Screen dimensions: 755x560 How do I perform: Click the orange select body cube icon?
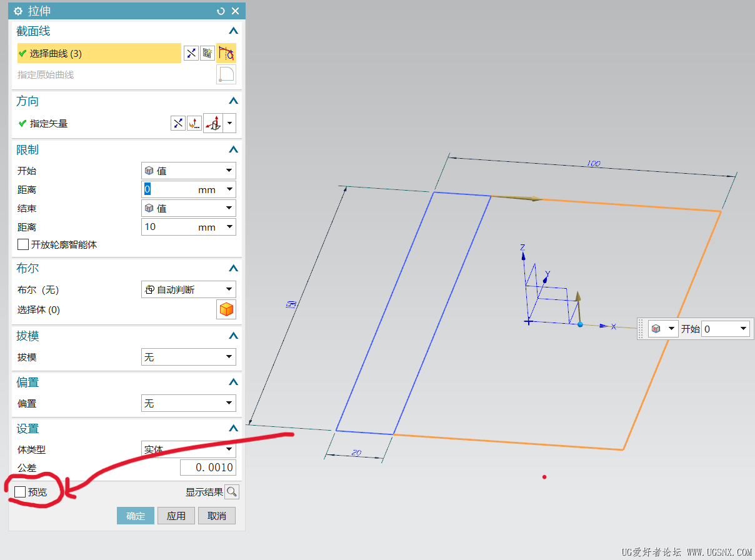226,309
